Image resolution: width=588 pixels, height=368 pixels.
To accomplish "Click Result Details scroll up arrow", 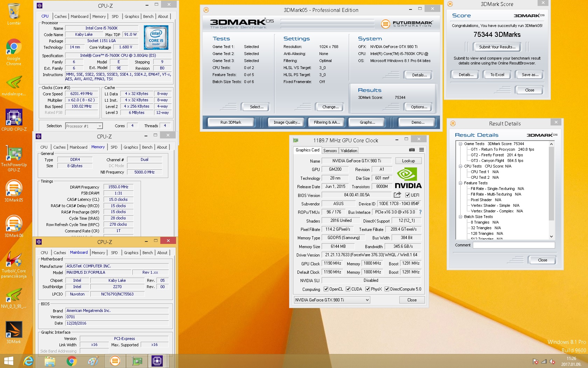I will coord(551,144).
